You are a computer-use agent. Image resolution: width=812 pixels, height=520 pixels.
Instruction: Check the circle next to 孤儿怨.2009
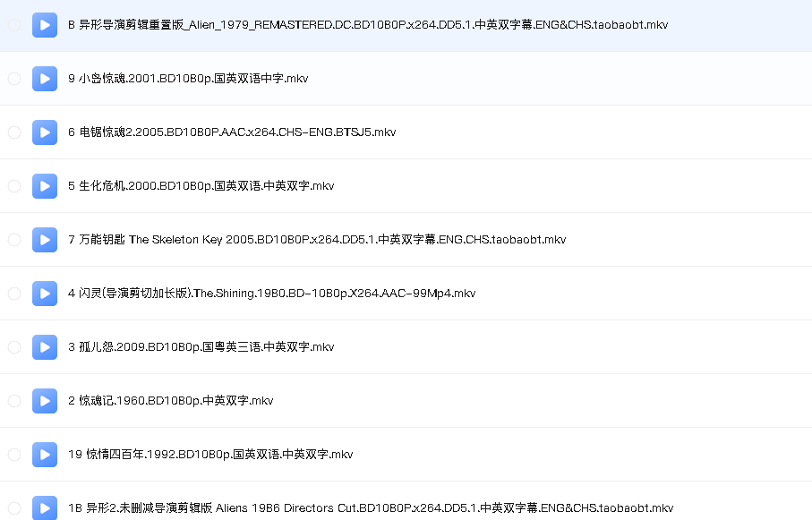(x=14, y=347)
